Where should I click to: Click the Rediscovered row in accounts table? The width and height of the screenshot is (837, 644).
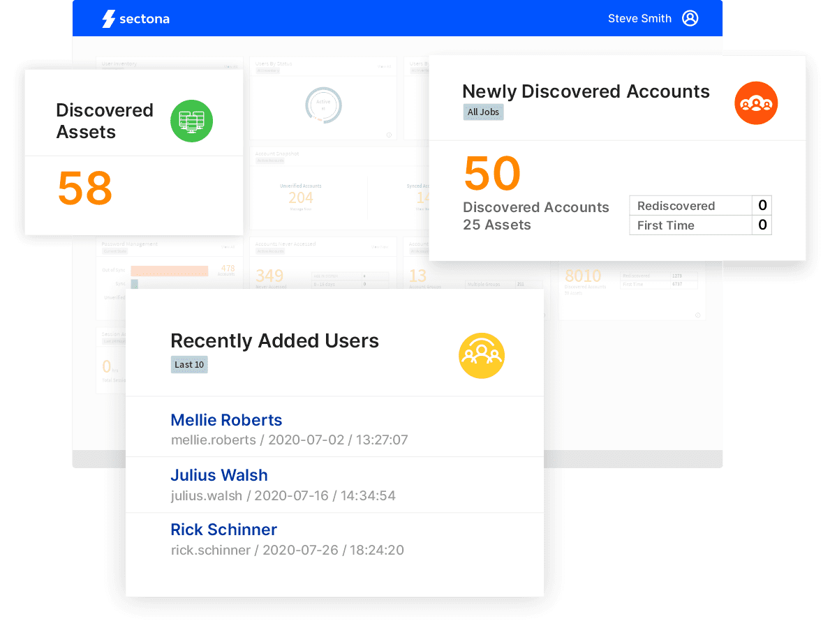pos(690,206)
